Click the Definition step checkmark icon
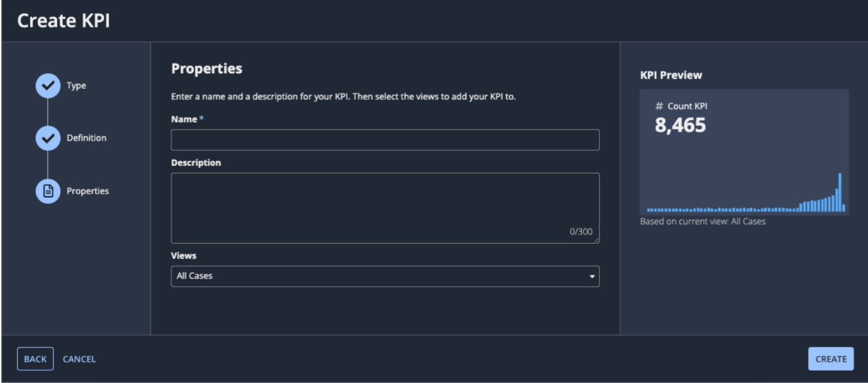This screenshot has width=868, height=383. (48, 138)
